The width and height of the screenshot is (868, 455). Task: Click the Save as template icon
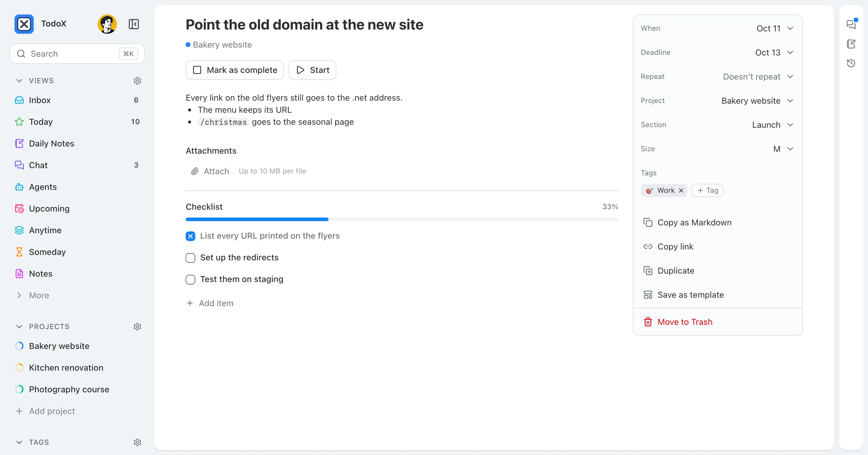(x=648, y=295)
